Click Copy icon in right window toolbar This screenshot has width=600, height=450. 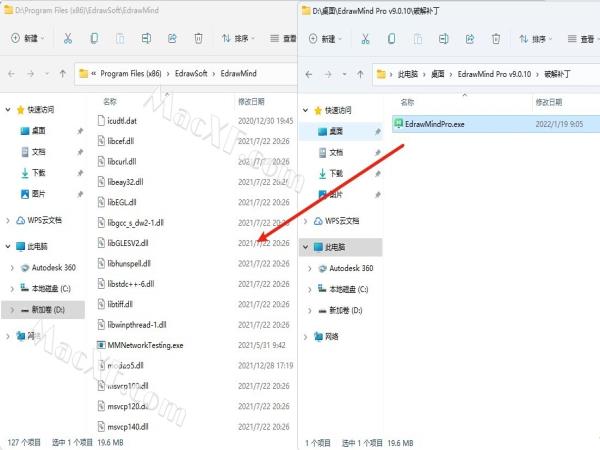391,39
